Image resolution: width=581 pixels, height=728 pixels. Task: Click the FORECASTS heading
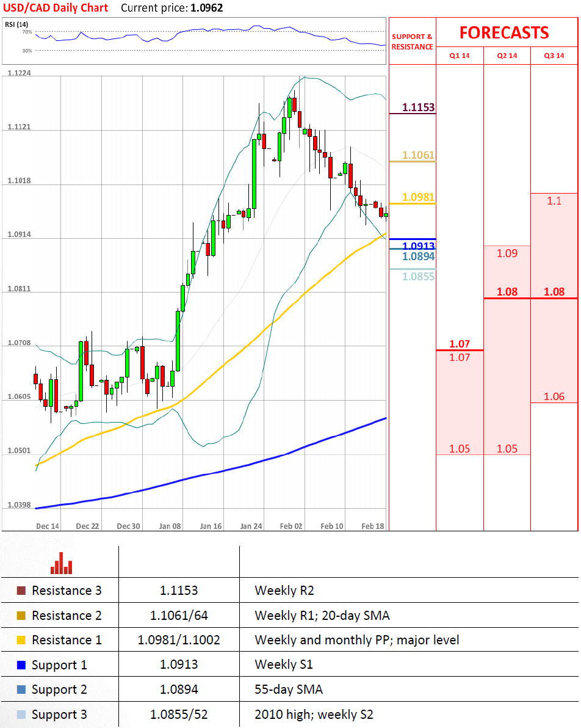[504, 32]
